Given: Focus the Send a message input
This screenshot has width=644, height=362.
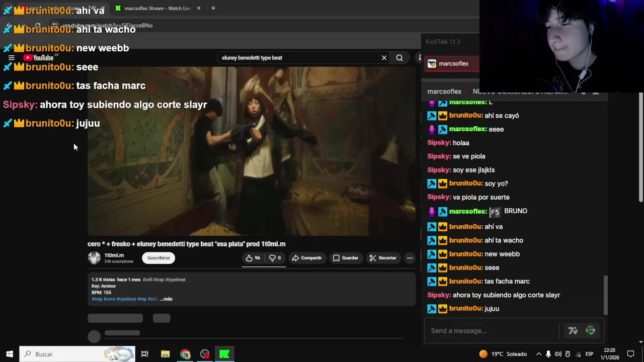Looking at the screenshot, I should pyautogui.click(x=493, y=331).
